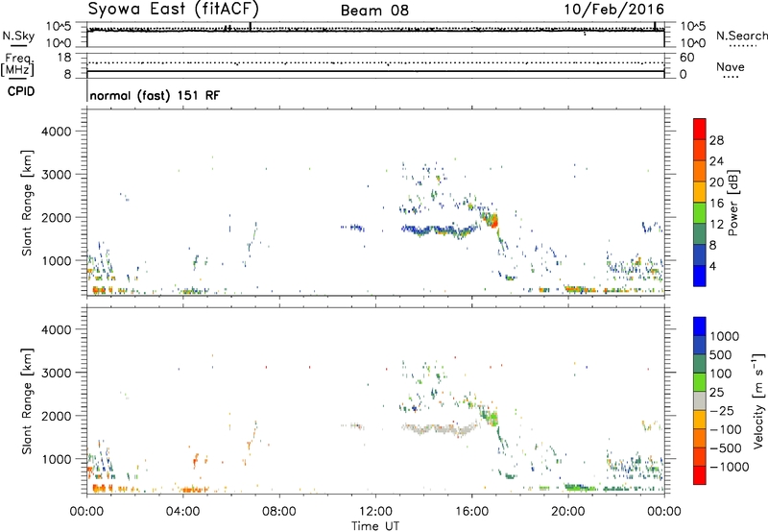Click the blue bottom of the power colorbar
The width and height of the screenshot is (768, 532).
[x=700, y=276]
